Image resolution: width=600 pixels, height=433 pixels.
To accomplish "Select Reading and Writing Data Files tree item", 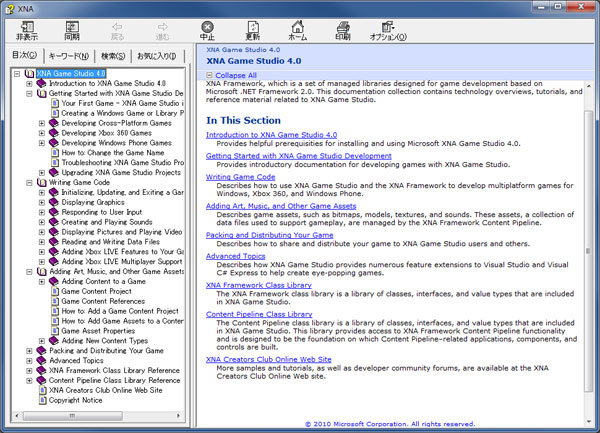I will [x=111, y=242].
